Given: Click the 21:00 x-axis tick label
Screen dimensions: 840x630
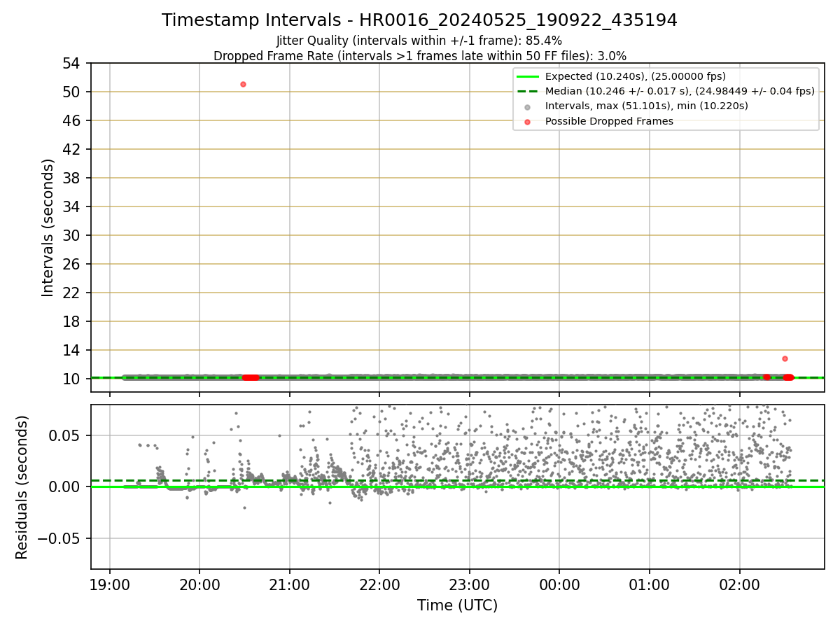Looking at the screenshot, I should point(289,584).
